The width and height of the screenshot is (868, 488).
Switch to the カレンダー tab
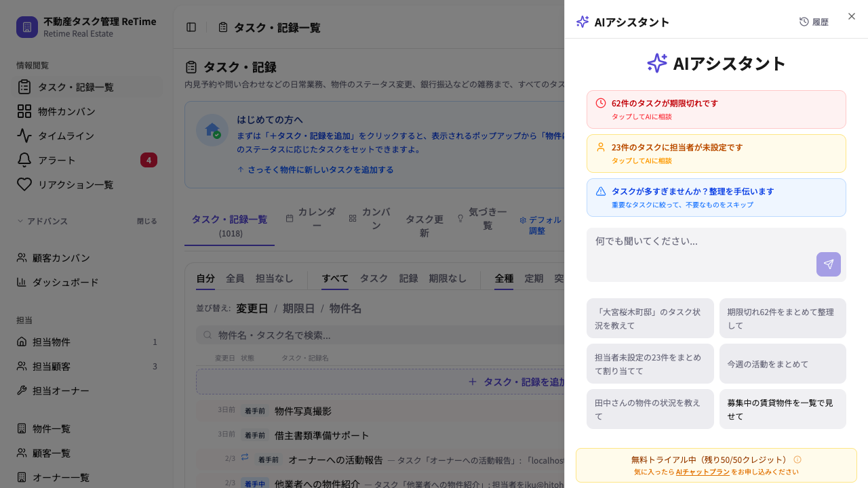coord(311,218)
